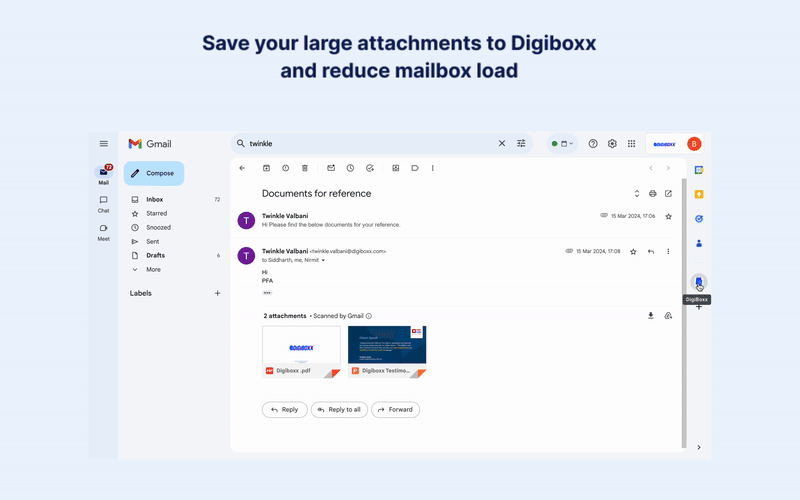Open the DigiBoxx add-on icon
800x500 pixels.
(699, 282)
